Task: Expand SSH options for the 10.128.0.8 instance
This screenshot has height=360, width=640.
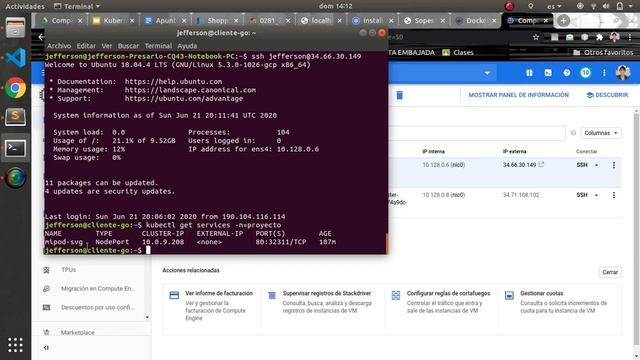Action: pos(596,195)
